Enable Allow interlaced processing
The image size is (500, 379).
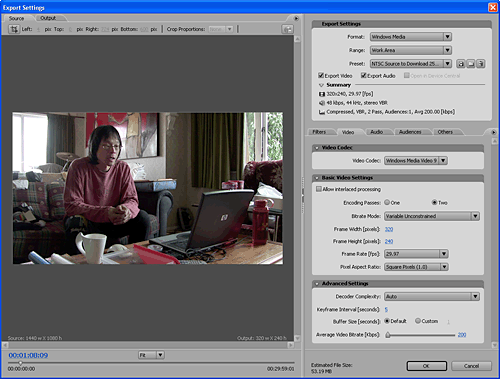[319, 189]
